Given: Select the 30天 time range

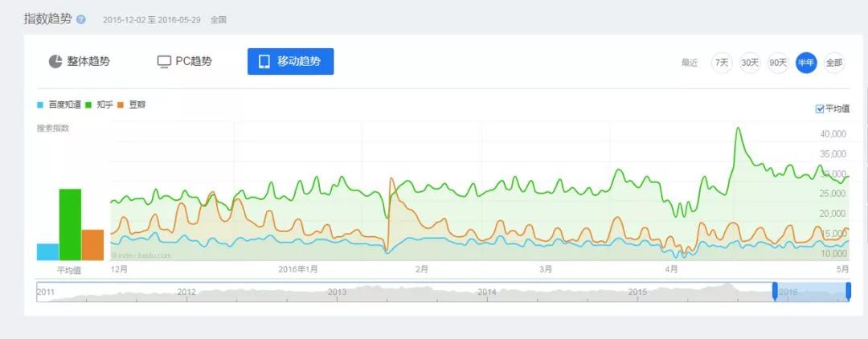Looking at the screenshot, I should coord(750,63).
